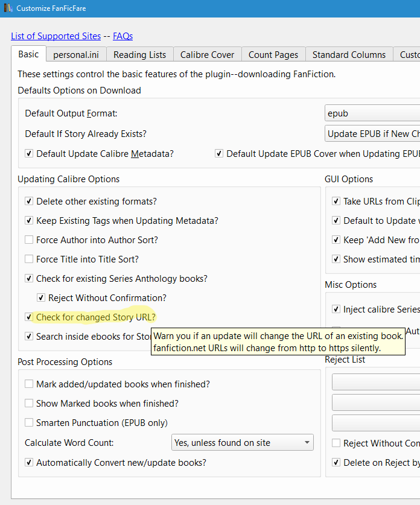Enable Force Title into Title Sort

click(29, 259)
